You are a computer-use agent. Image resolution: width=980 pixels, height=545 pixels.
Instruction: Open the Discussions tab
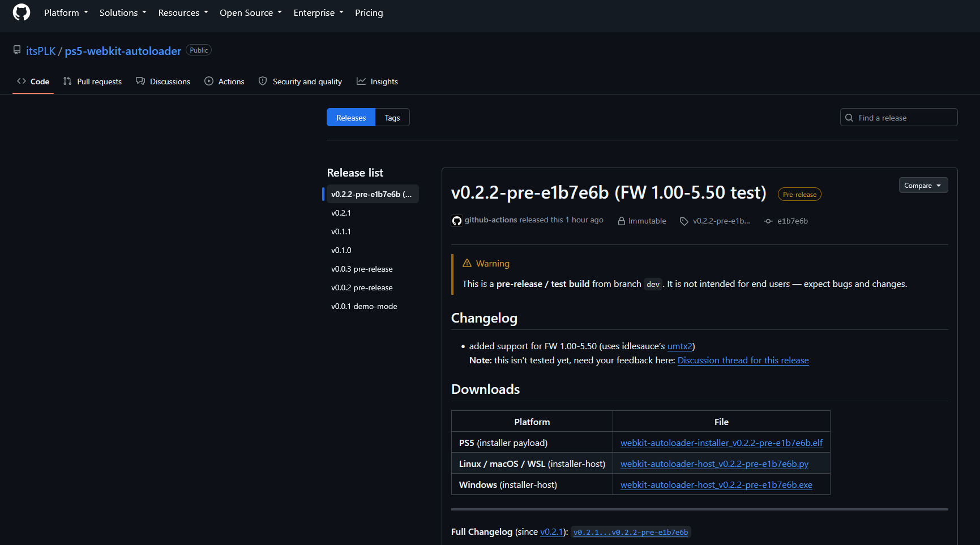click(163, 81)
